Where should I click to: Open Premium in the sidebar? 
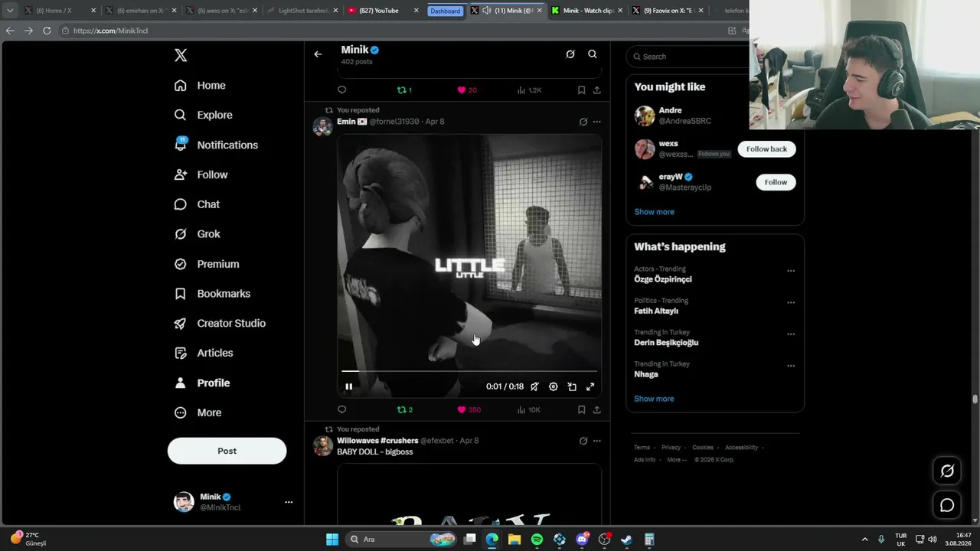point(207,264)
